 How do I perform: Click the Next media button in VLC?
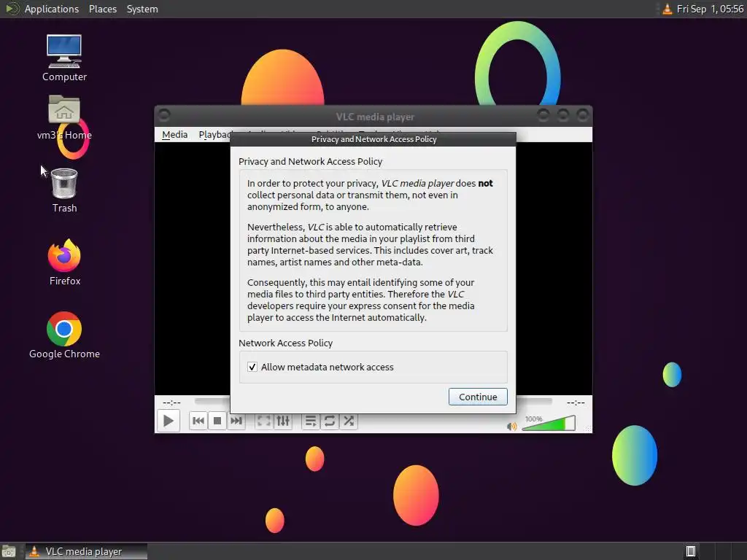[x=236, y=421]
